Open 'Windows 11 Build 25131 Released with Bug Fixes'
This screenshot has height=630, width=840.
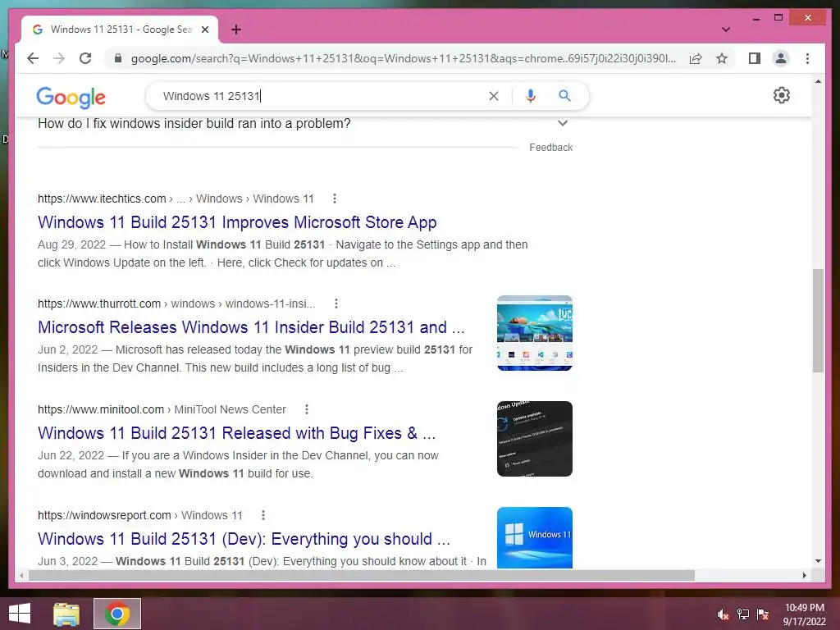tap(236, 433)
